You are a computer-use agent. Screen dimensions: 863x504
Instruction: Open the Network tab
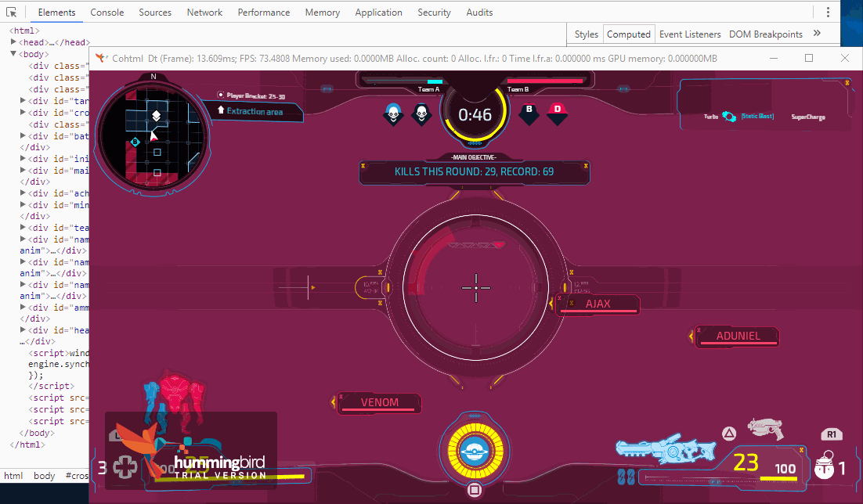(x=204, y=13)
